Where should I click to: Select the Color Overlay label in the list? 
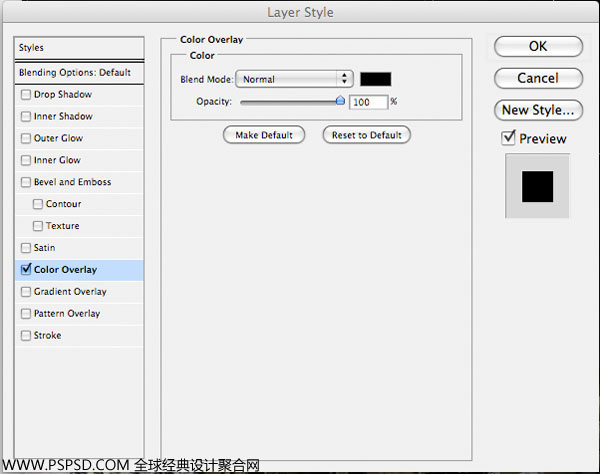65,270
